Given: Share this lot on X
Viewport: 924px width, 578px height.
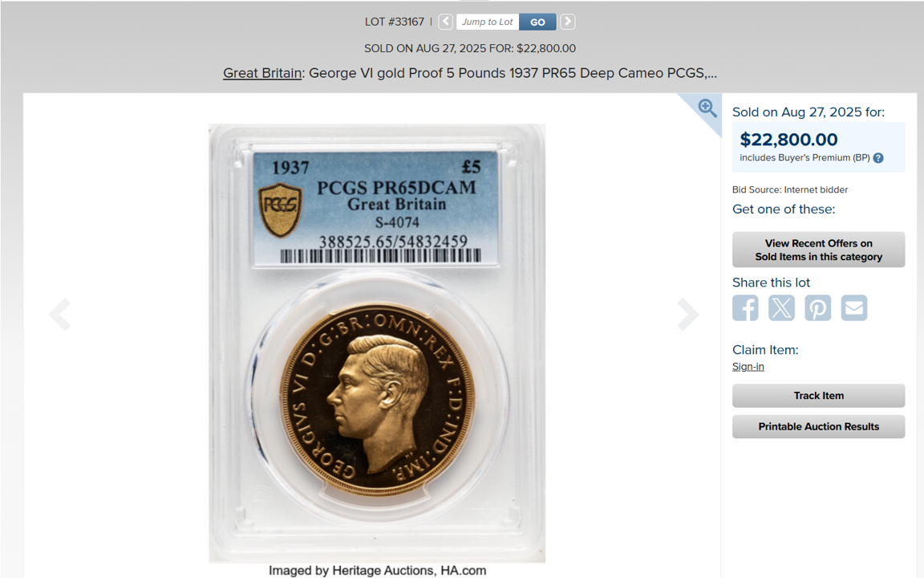Looking at the screenshot, I should (x=781, y=308).
